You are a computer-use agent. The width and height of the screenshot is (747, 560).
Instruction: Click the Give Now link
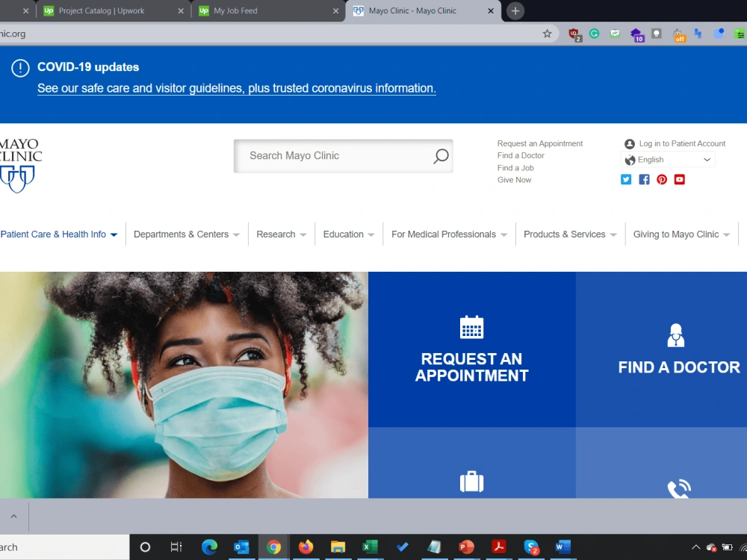[x=514, y=180]
